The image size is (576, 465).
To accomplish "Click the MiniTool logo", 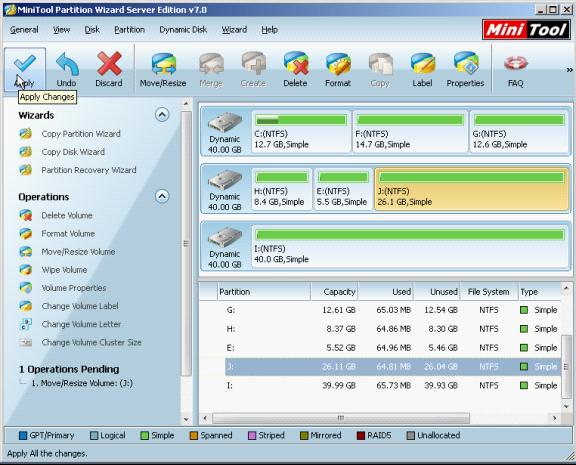I will tap(526, 29).
